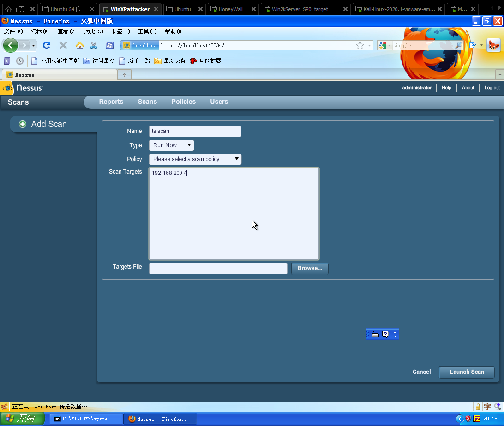The image size is (504, 426).
Task: Open the search engine chooser dropdown
Action: [389, 45]
